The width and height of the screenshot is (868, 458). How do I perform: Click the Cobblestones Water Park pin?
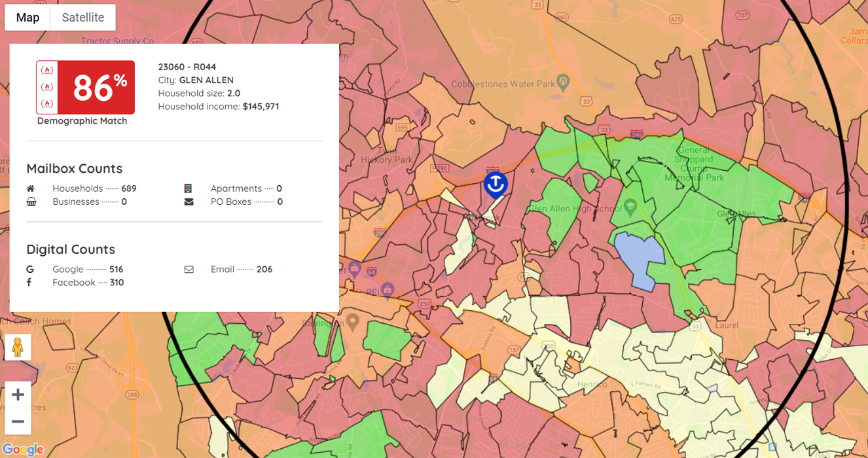pyautogui.click(x=563, y=83)
